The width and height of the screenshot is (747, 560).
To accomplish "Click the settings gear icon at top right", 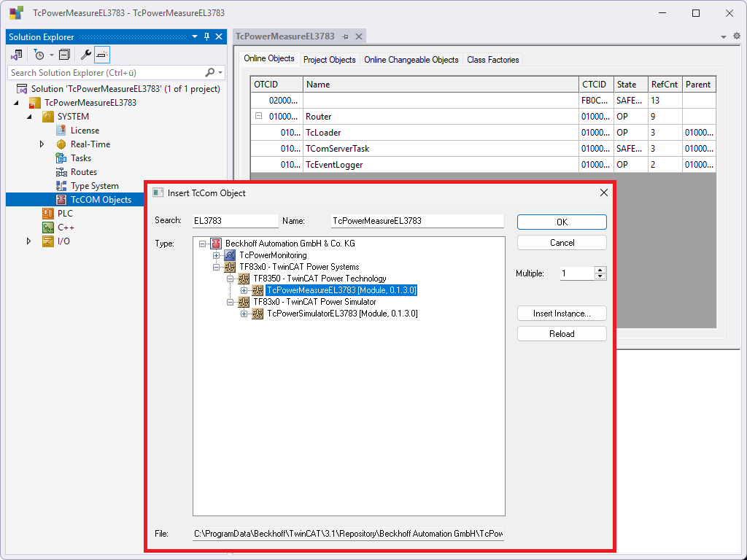I will click(x=737, y=36).
